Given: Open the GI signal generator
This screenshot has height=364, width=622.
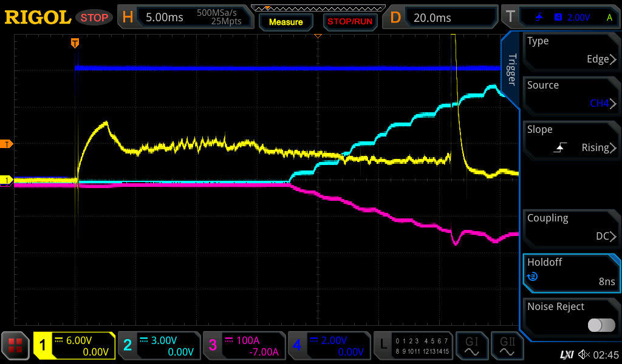Looking at the screenshot, I should 471,346.
